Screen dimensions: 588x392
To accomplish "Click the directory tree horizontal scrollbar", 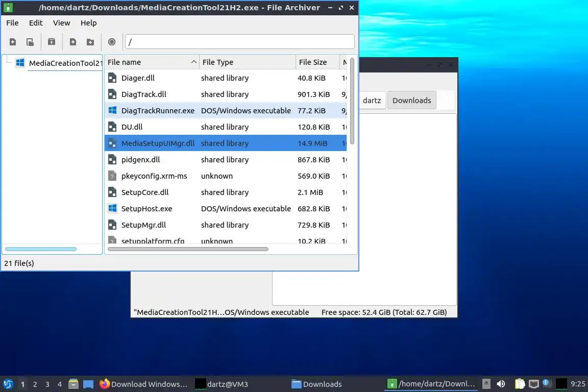I will (x=41, y=249).
